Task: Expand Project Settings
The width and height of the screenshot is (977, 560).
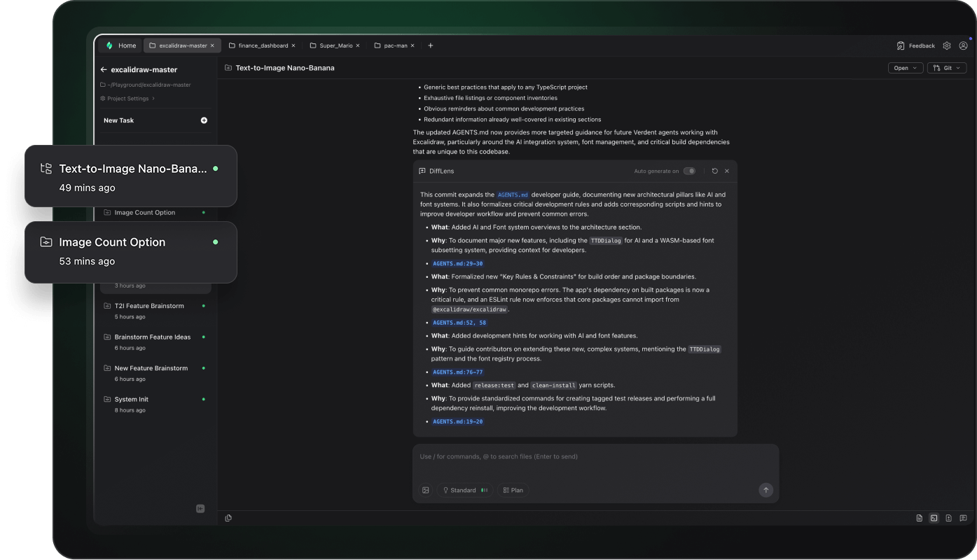Action: [x=127, y=99]
